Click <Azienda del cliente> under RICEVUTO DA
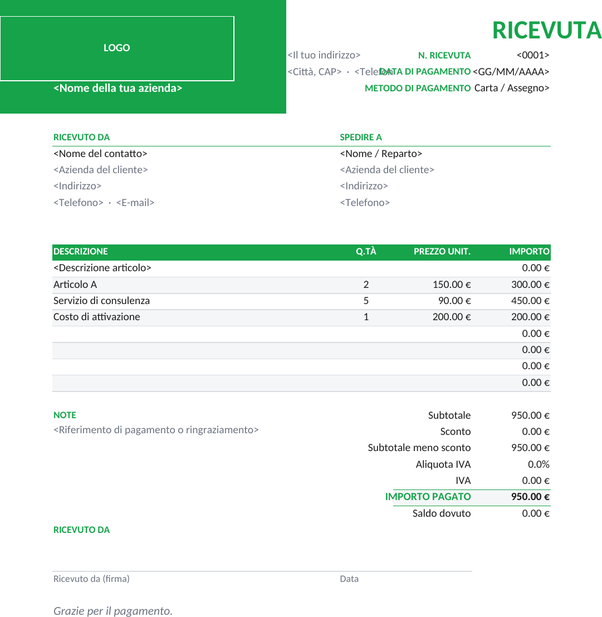This screenshot has width=602, height=617. [100, 170]
